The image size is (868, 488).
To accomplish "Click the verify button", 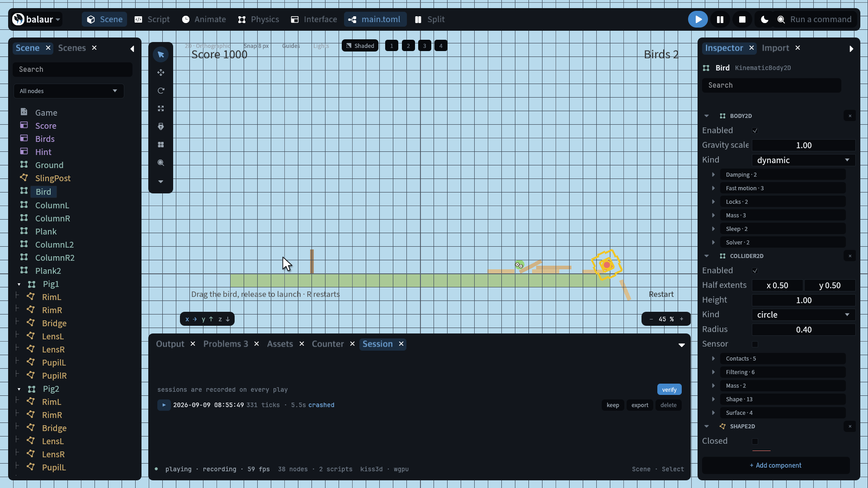I will click(x=669, y=390).
